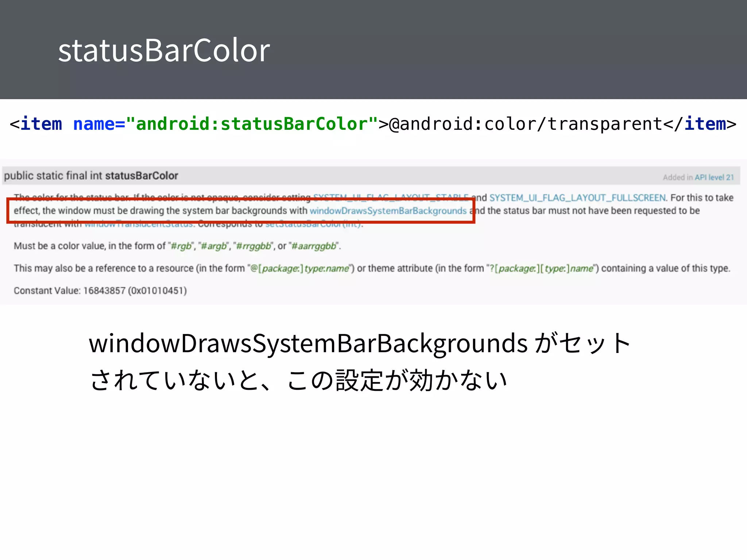Image resolution: width=747 pixels, height=560 pixels.
Task: Click the opening item tag keyword
Action: (41, 124)
